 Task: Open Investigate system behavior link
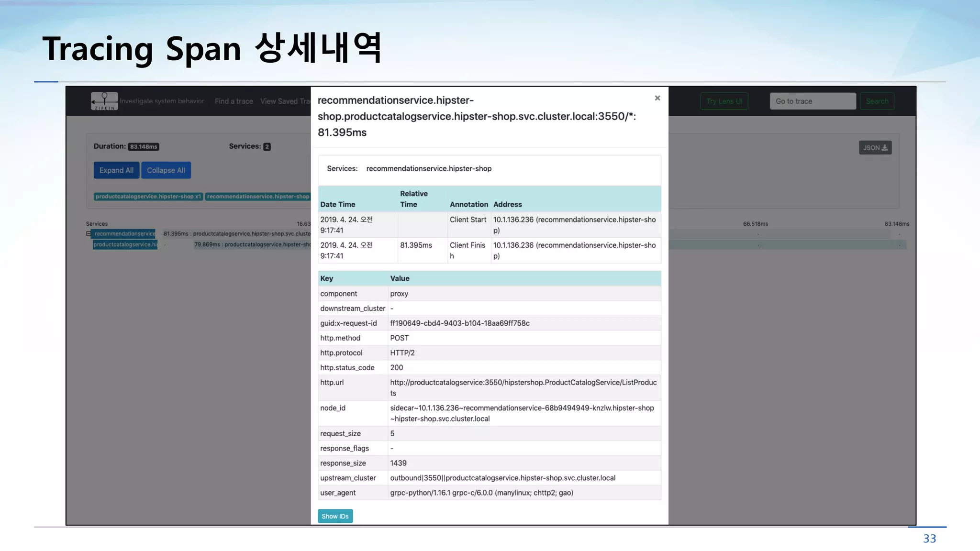click(162, 101)
